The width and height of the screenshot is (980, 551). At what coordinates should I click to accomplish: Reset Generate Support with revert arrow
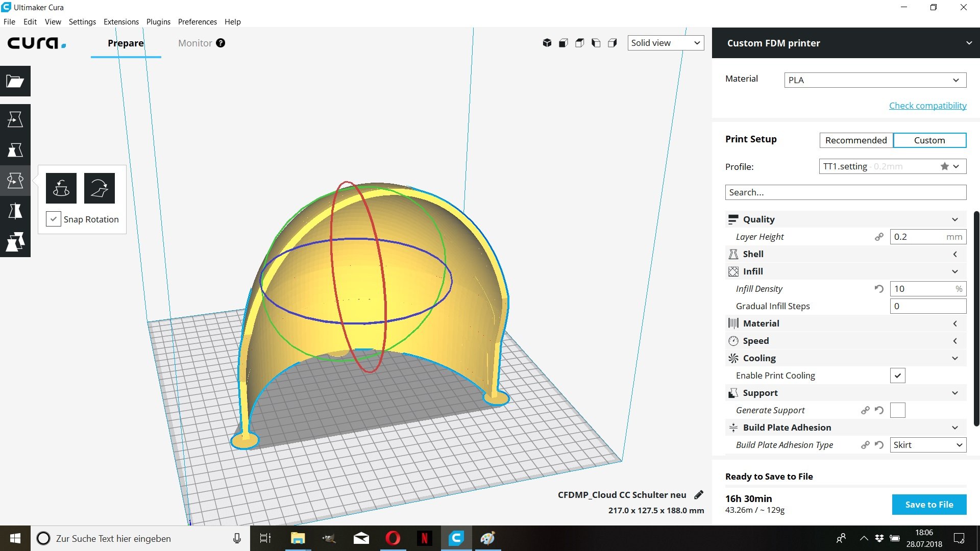(x=879, y=410)
